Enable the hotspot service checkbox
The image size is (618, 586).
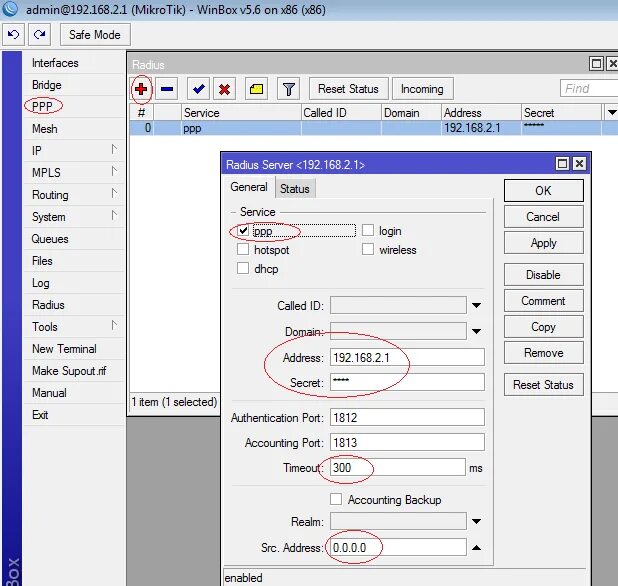click(x=243, y=249)
